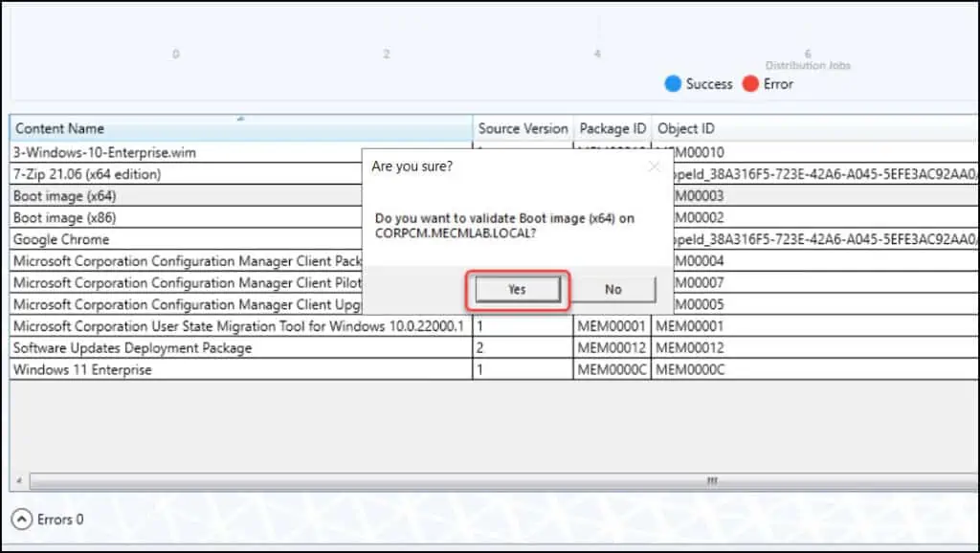Sort by Package ID column header
This screenshot has height=553, width=980.
click(612, 128)
